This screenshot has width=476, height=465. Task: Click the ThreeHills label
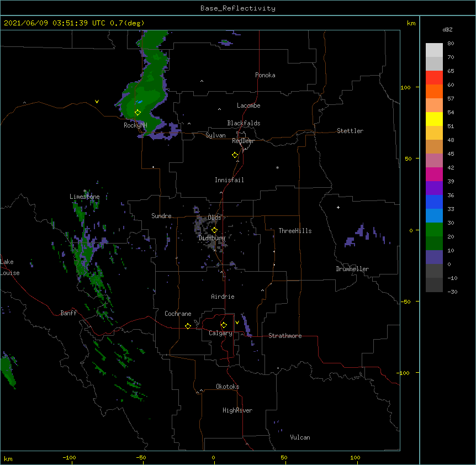pyautogui.click(x=295, y=231)
